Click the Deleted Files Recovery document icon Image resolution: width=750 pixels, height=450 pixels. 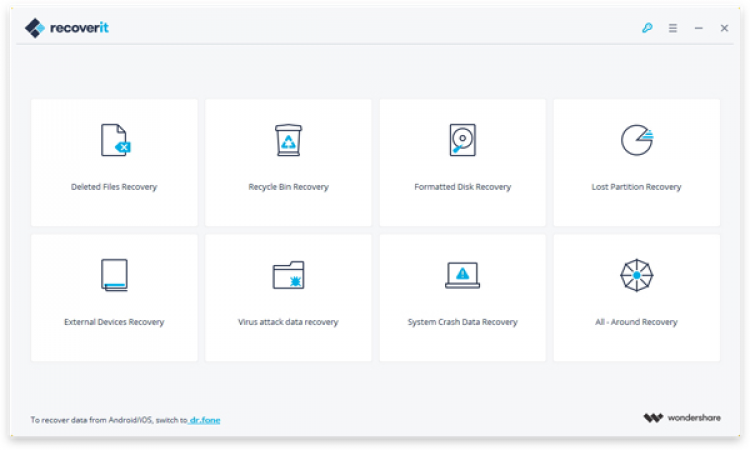[115, 140]
